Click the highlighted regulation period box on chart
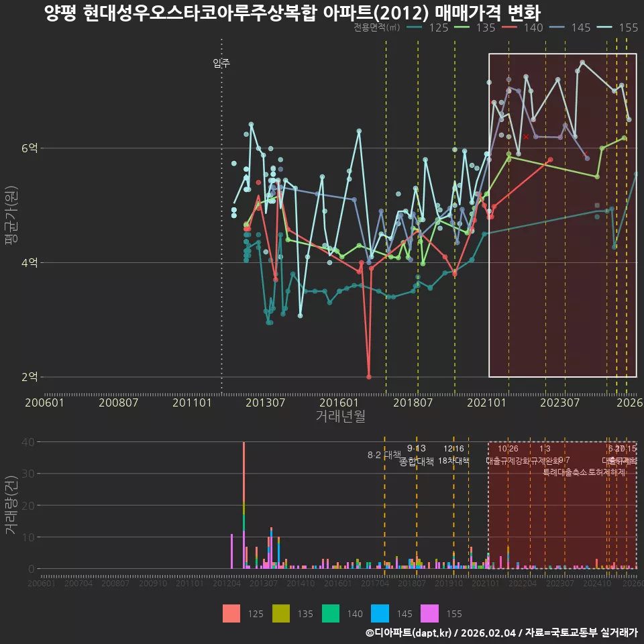644x644 pixels. tap(562, 215)
